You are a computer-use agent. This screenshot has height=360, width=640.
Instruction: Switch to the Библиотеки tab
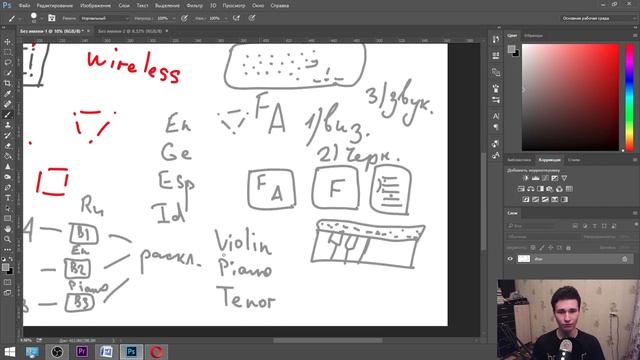[519, 160]
